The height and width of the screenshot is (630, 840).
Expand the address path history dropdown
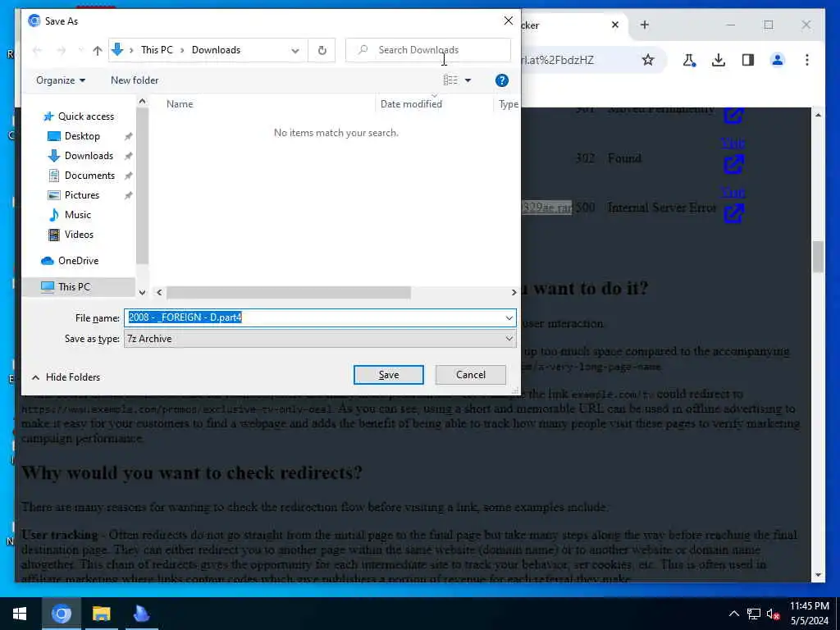click(295, 50)
